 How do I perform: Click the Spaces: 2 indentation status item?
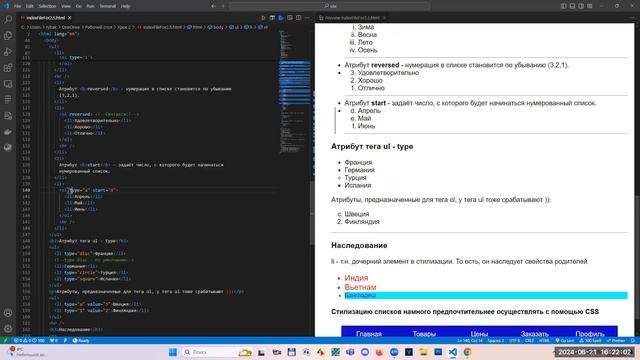click(x=496, y=340)
